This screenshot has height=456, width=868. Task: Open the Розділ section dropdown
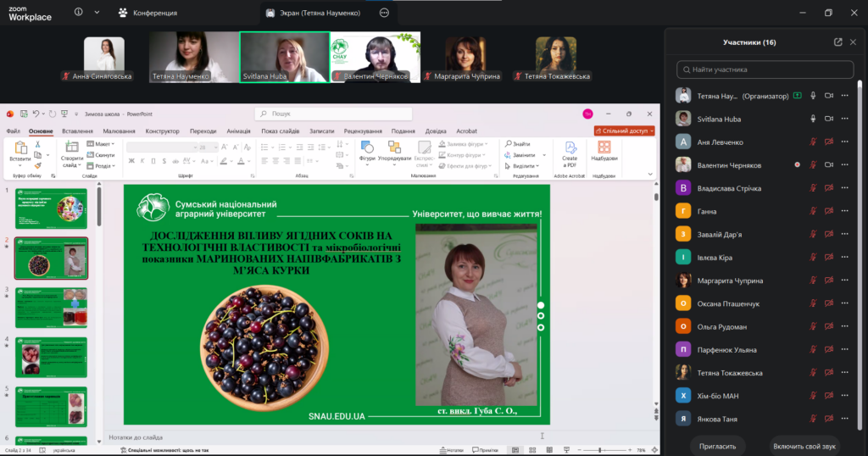[101, 165]
